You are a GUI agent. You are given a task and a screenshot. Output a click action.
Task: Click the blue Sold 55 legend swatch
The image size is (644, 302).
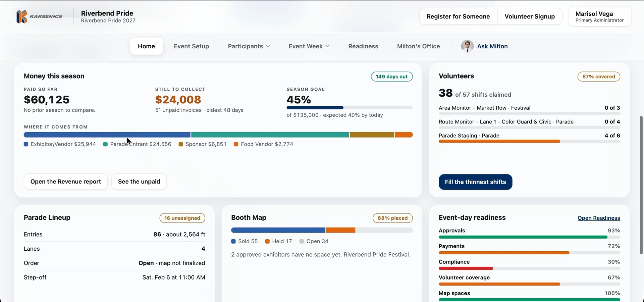233,242
